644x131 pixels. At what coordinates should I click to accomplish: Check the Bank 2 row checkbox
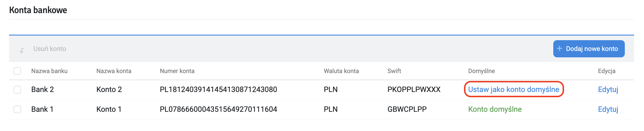pos(17,90)
